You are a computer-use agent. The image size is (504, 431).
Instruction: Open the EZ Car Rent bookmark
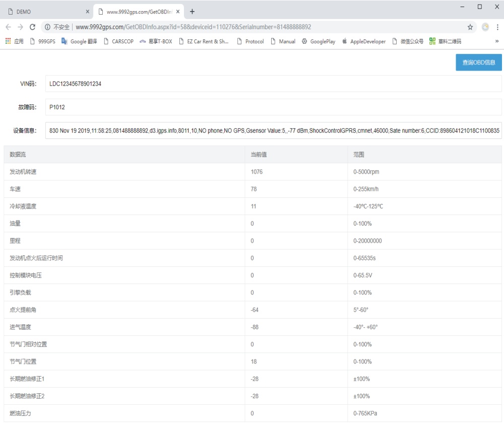point(204,41)
